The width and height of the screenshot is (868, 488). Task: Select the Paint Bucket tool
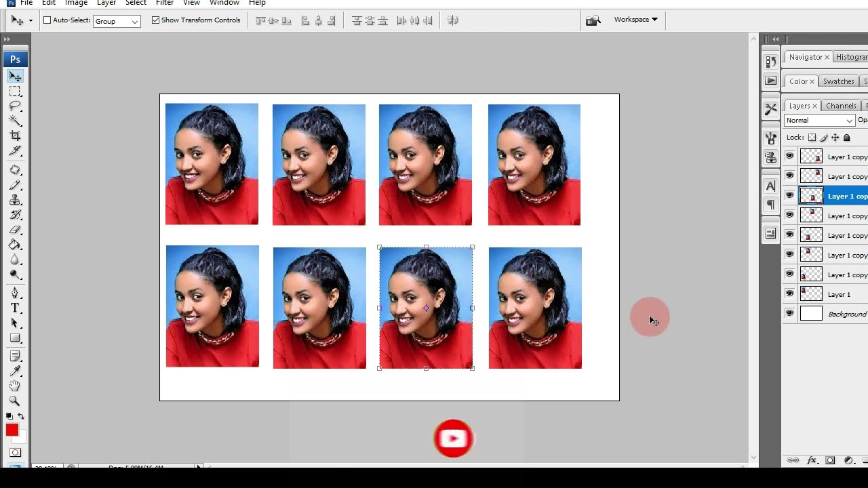coord(15,245)
